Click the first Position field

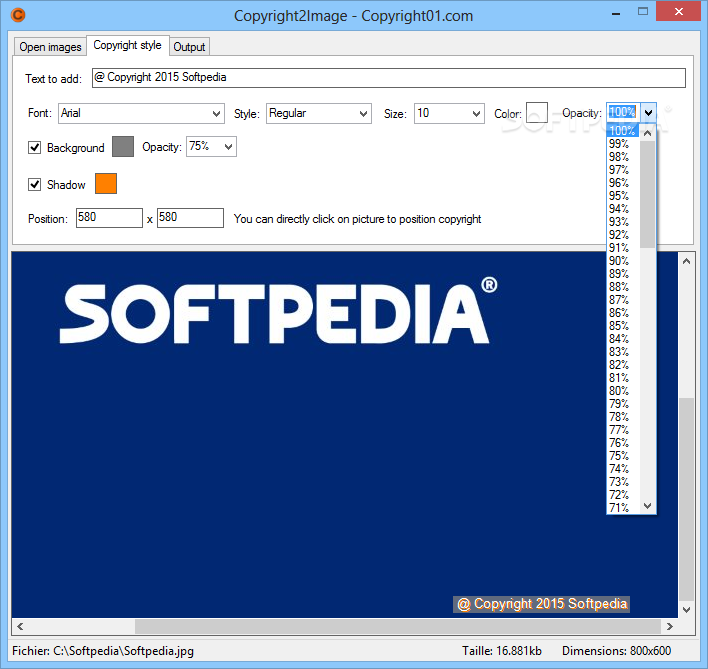click(x=109, y=218)
